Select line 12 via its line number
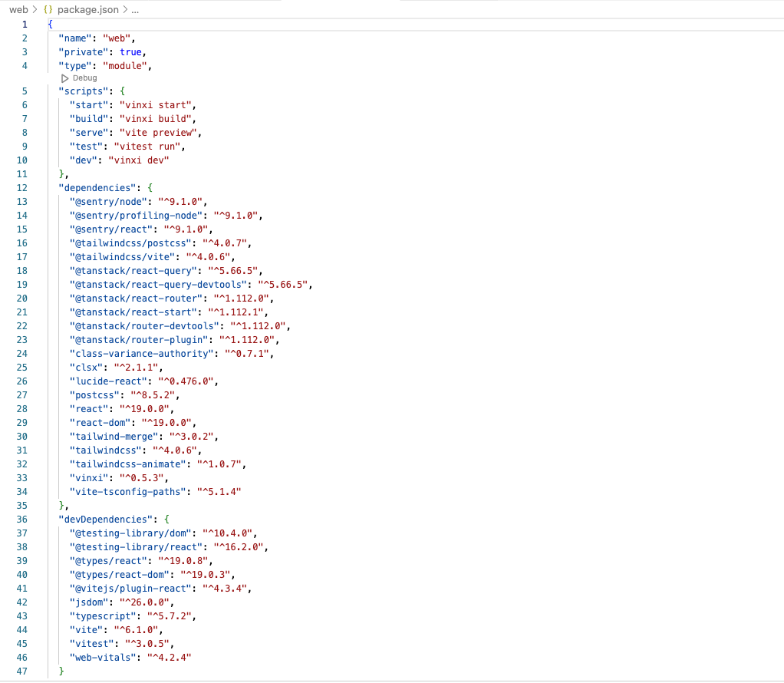The image size is (784, 683). [x=22, y=188]
